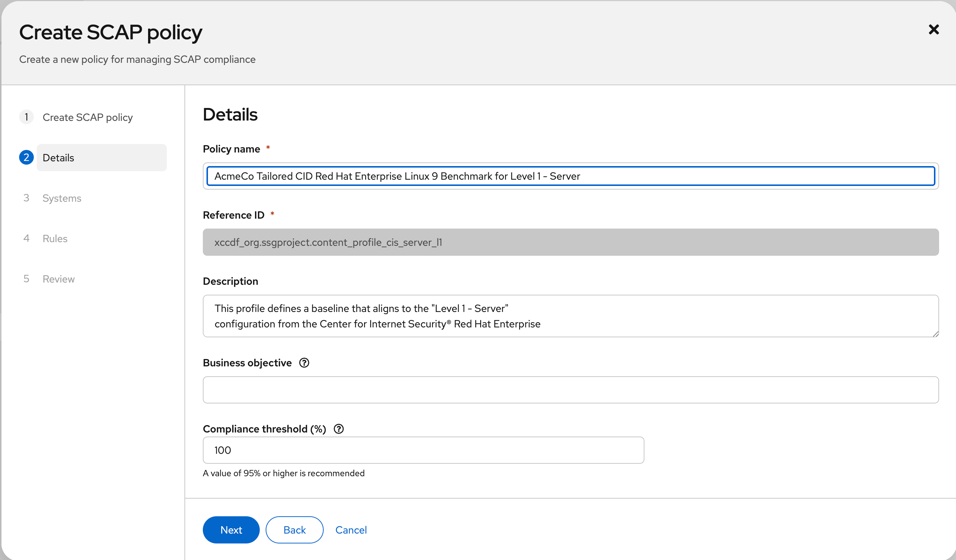Image resolution: width=956 pixels, height=560 pixels.
Task: Select the Review wizard step
Action: 58,279
